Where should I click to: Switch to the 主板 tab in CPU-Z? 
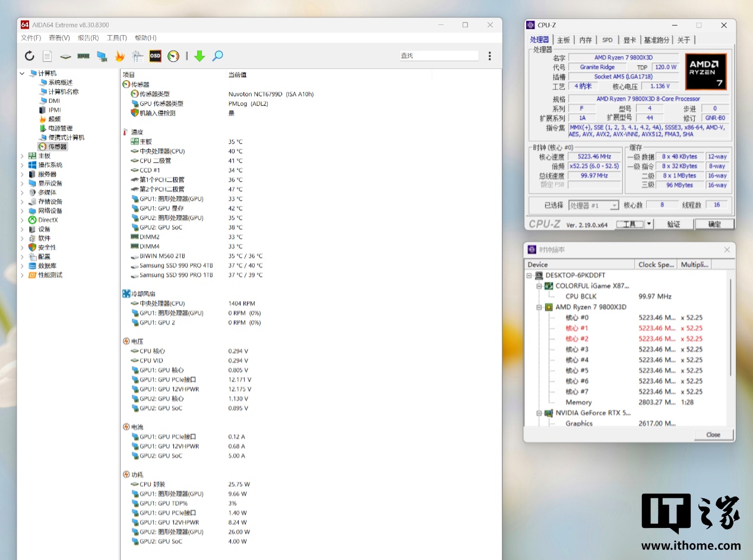564,40
